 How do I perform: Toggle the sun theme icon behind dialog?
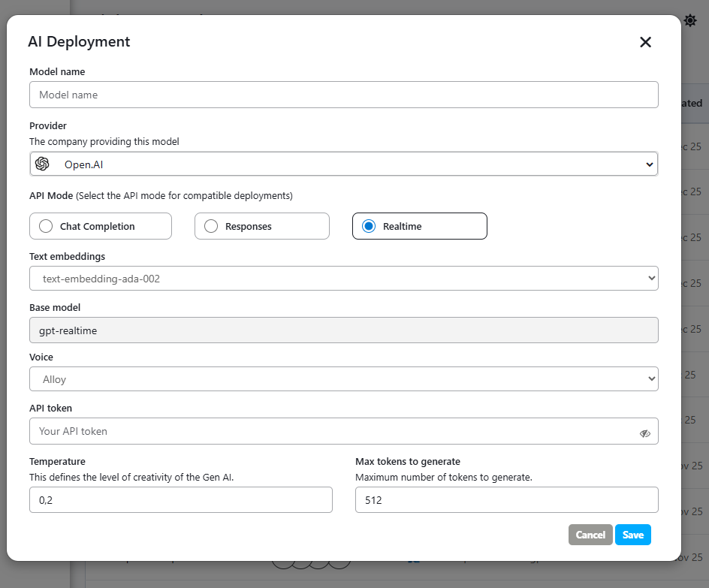click(690, 21)
